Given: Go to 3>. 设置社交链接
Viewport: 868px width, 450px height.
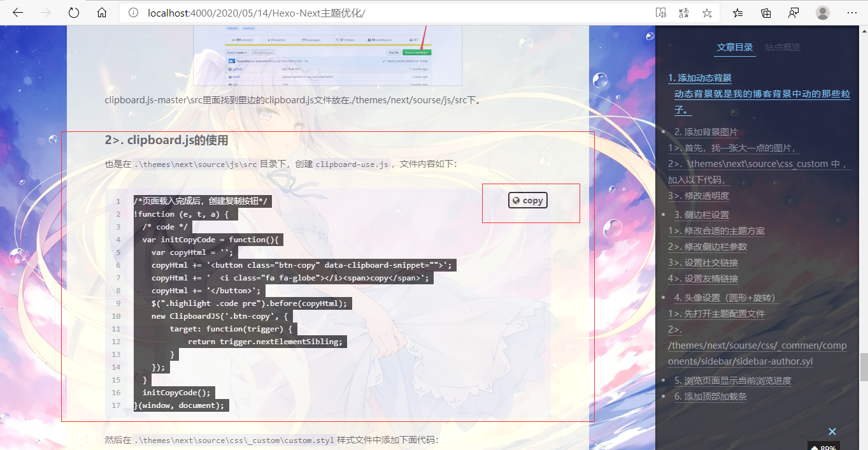Looking at the screenshot, I should tap(703, 263).
